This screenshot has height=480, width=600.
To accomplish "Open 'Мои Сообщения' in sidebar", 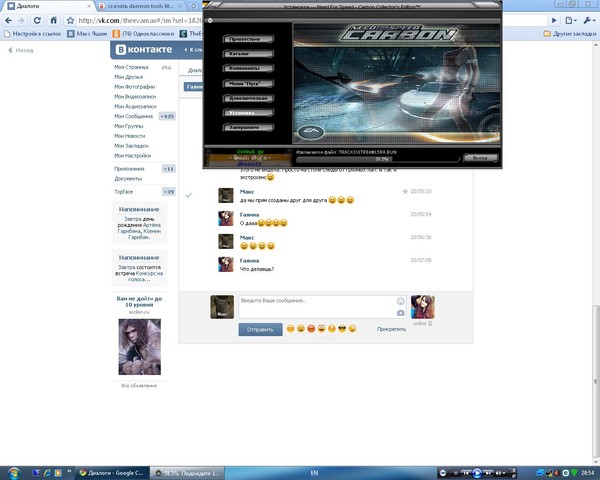I will point(134,116).
